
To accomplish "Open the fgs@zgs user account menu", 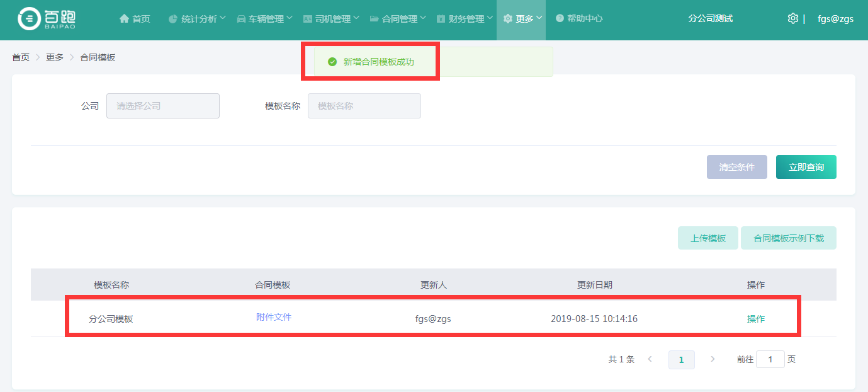I will pos(835,19).
